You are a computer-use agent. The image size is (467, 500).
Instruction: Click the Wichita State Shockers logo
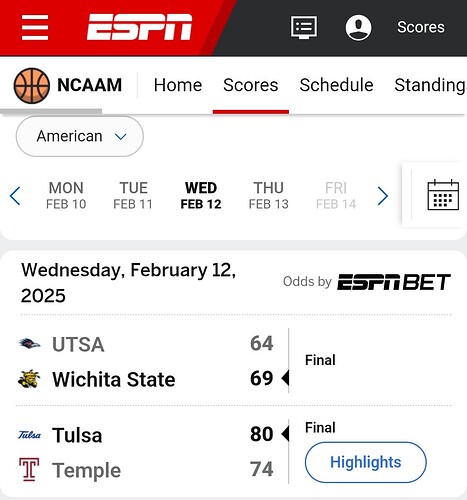tap(29, 379)
